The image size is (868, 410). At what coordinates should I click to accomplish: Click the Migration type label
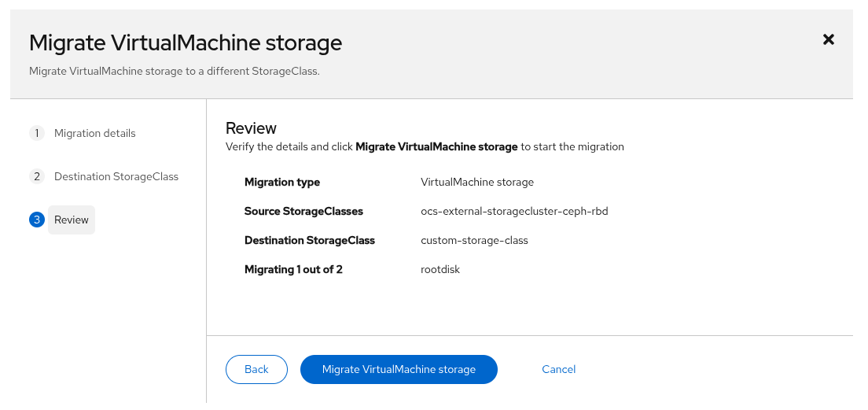coord(282,182)
